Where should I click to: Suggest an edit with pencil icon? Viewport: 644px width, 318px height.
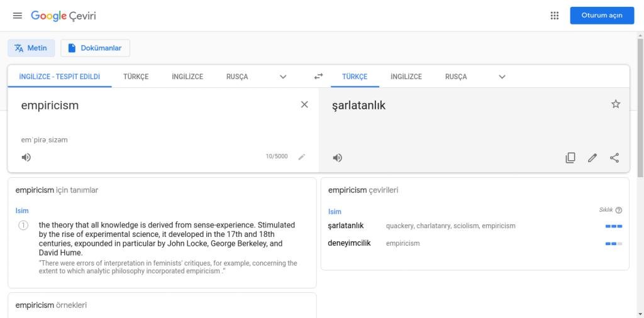(592, 158)
